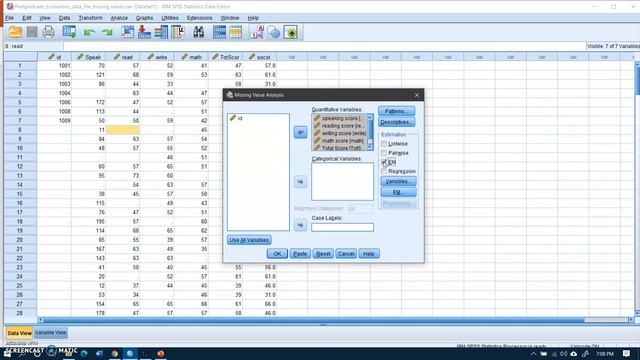This screenshot has width=640, height=360.
Task: Click the Value labels toolbar icon
Action: [x=257, y=32]
